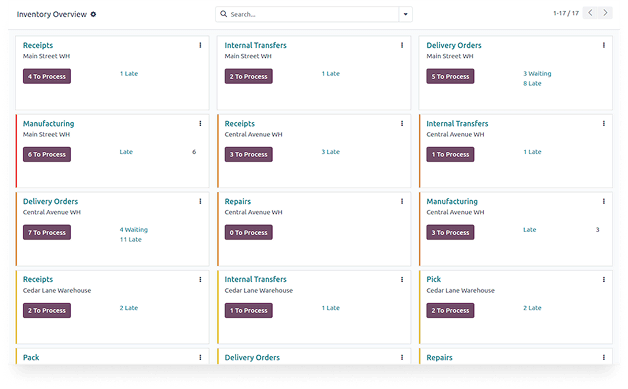The height and width of the screenshot is (389, 628).
Task: Open the Internal Transfers title for Central Avenue WH
Action: click(457, 123)
